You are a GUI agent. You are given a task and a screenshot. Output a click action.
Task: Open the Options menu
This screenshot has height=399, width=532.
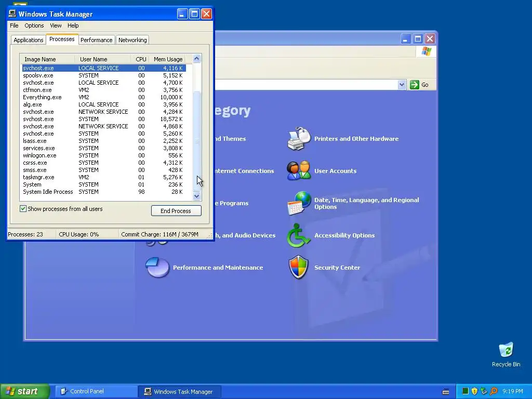point(34,25)
